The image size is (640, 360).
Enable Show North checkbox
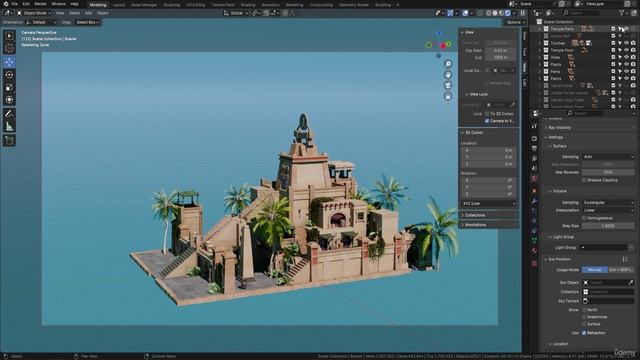[584, 310]
